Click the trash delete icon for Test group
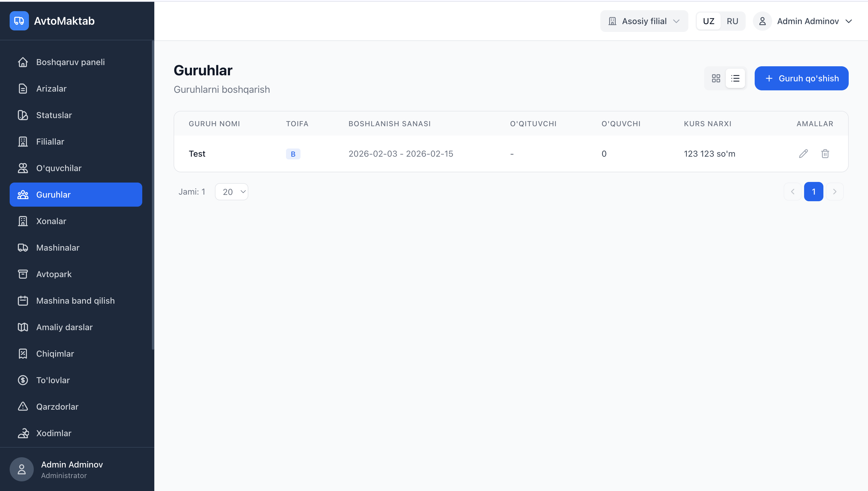 coord(825,154)
